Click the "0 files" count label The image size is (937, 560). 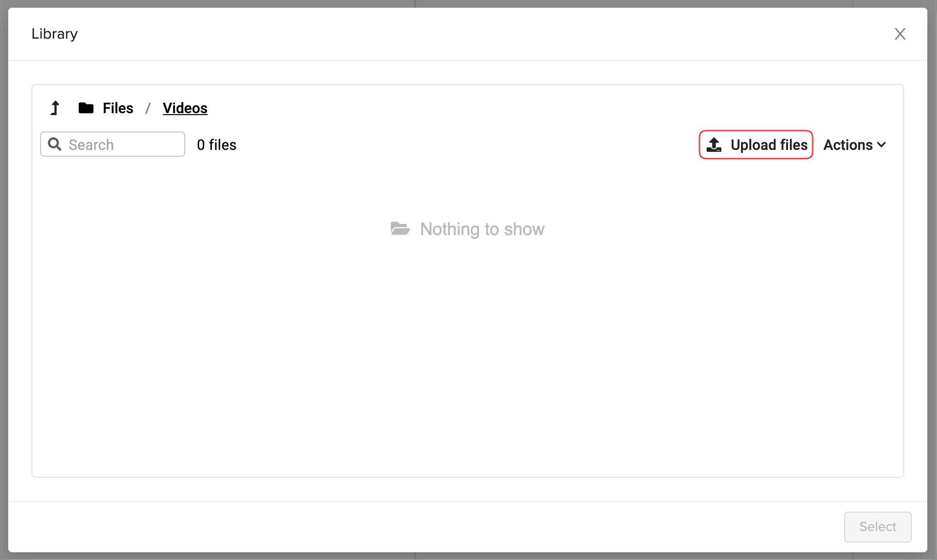pos(217,145)
